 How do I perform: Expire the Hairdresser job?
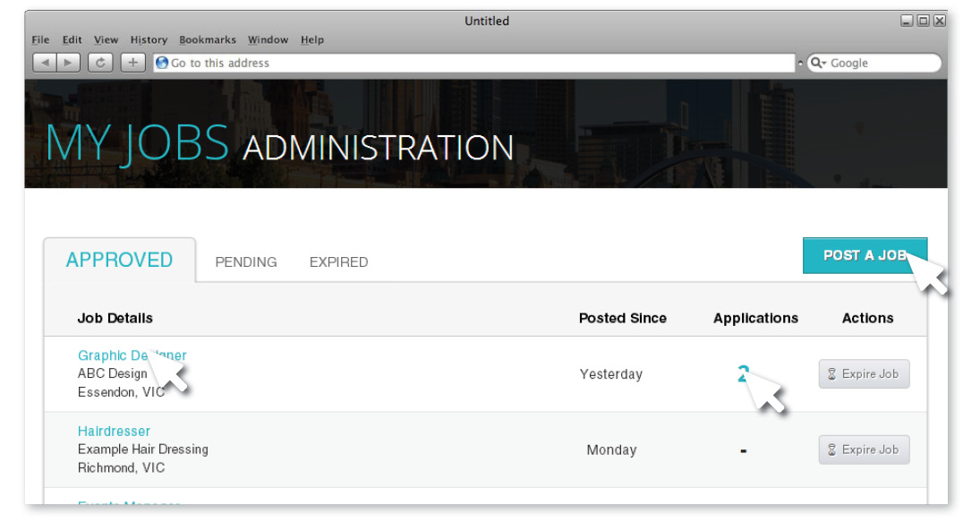[864, 449]
